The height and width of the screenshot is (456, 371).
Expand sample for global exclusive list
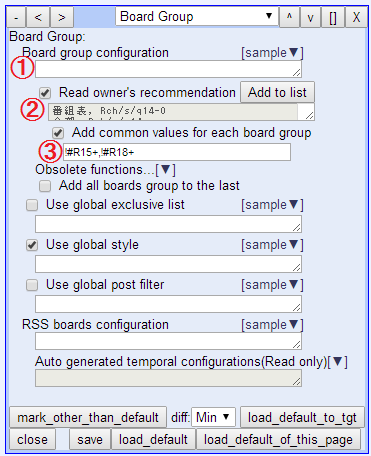(x=272, y=205)
